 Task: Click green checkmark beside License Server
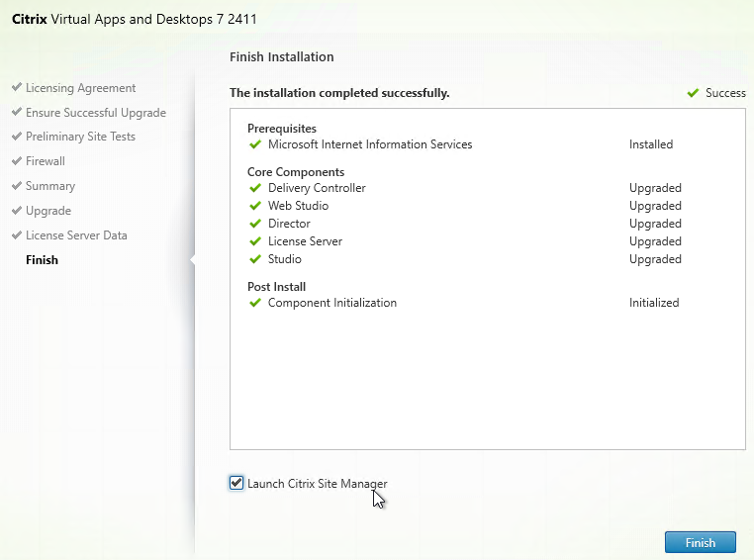255,241
